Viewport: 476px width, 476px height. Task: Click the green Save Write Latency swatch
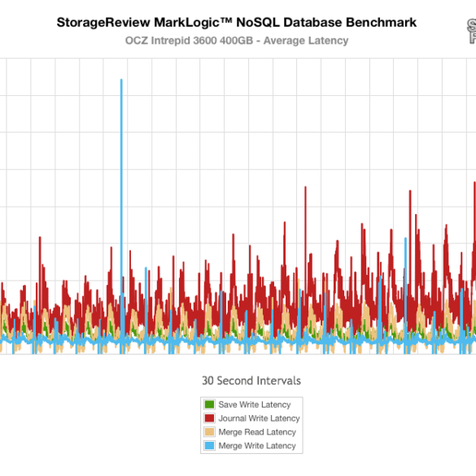coord(209,404)
